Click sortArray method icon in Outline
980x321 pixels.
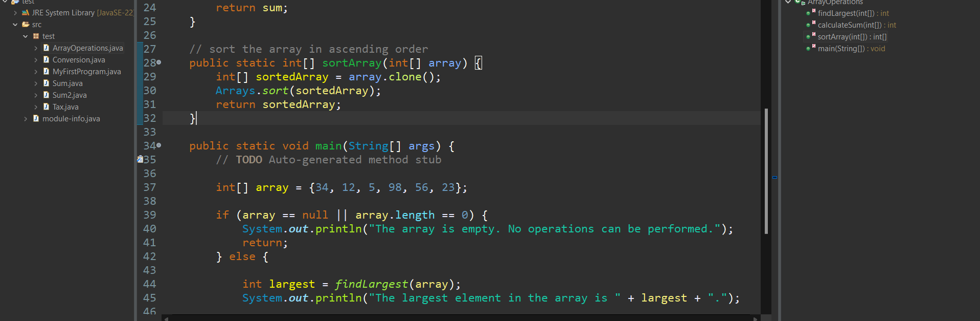coord(810,36)
